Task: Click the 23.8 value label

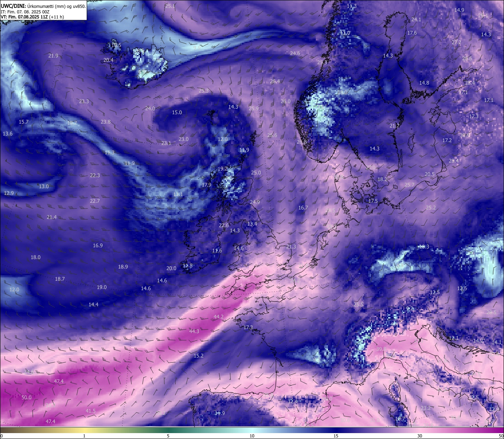Action: coord(106,122)
